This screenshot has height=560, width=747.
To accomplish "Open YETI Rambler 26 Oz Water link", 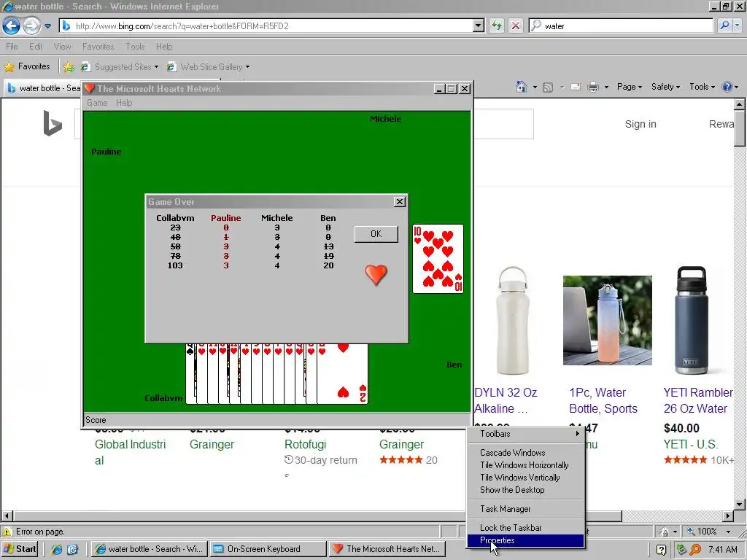I will coord(698,400).
